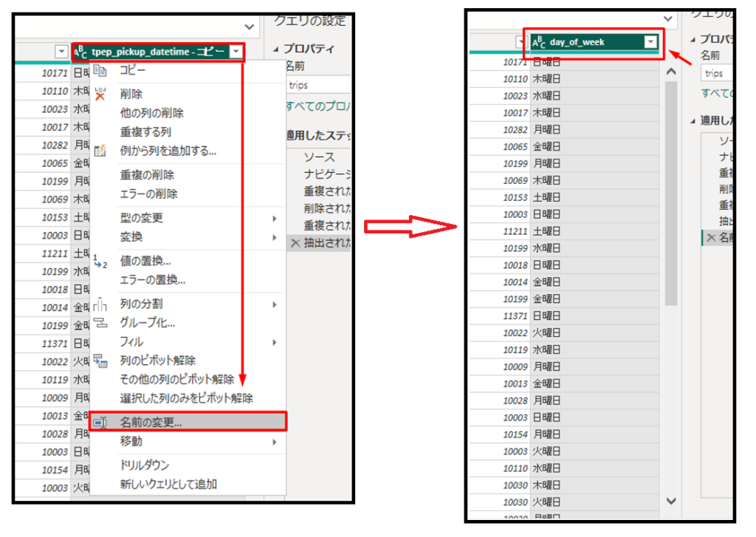Collapse the プロパティ section in left query settings

click(276, 49)
